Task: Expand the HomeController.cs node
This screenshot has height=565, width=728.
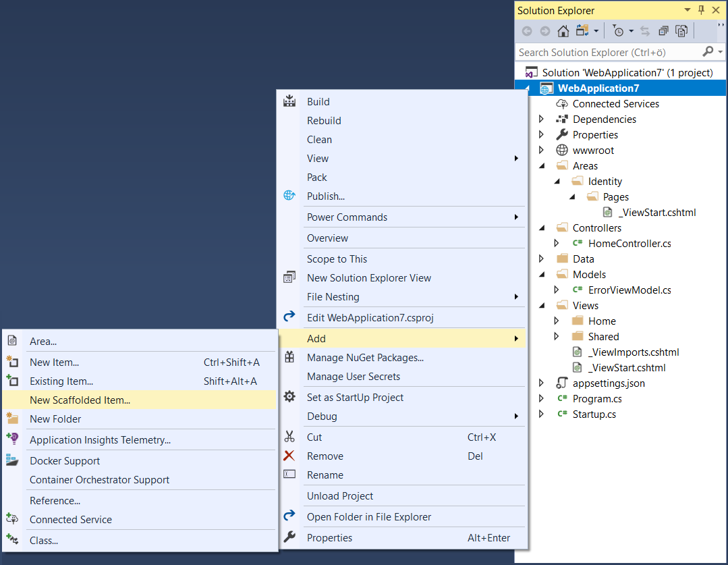Action: pyautogui.click(x=556, y=243)
